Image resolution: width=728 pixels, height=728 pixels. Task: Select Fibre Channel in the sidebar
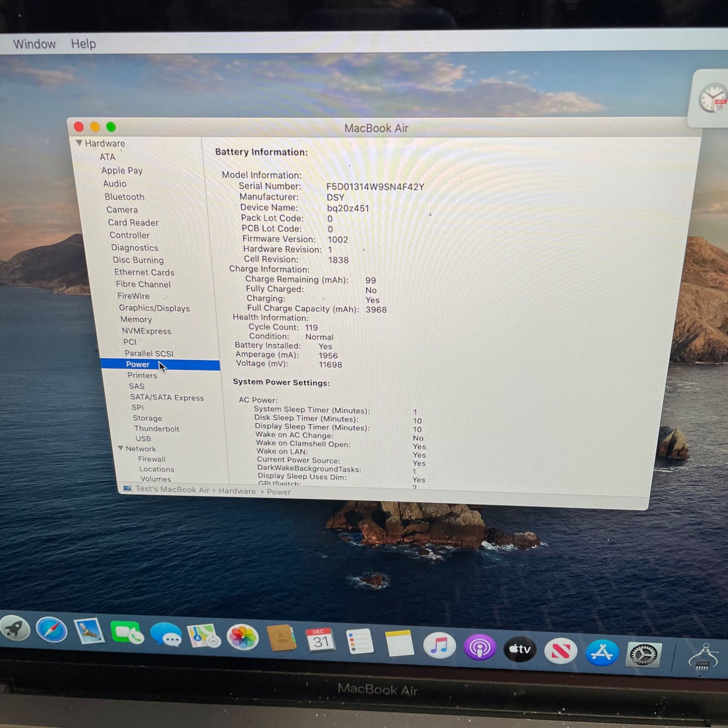coord(143,285)
